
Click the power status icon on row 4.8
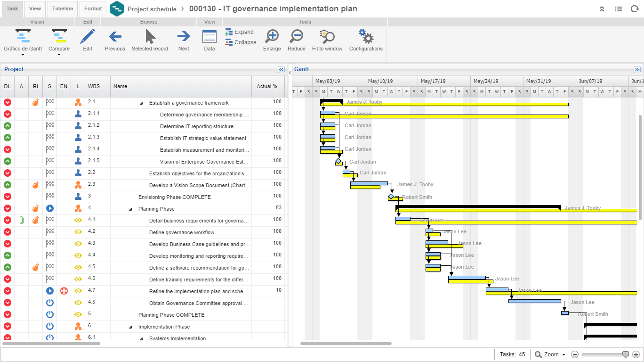[x=50, y=303]
